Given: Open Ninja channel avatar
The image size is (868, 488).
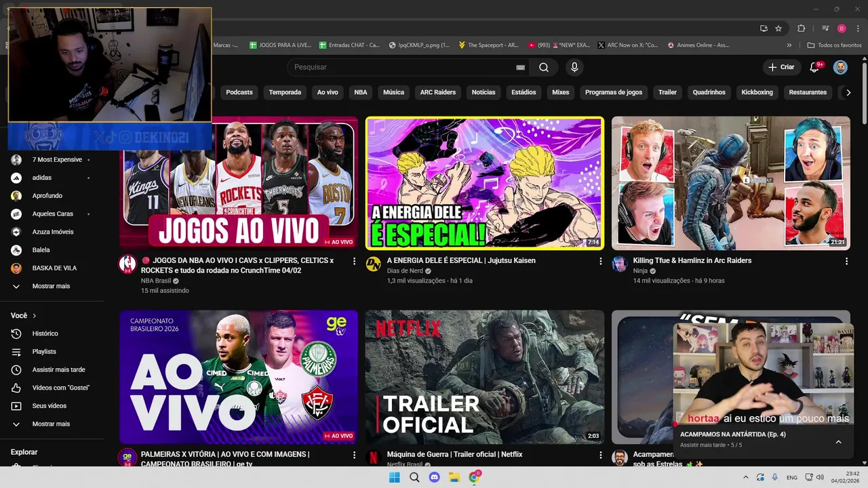Looking at the screenshot, I should (619, 264).
